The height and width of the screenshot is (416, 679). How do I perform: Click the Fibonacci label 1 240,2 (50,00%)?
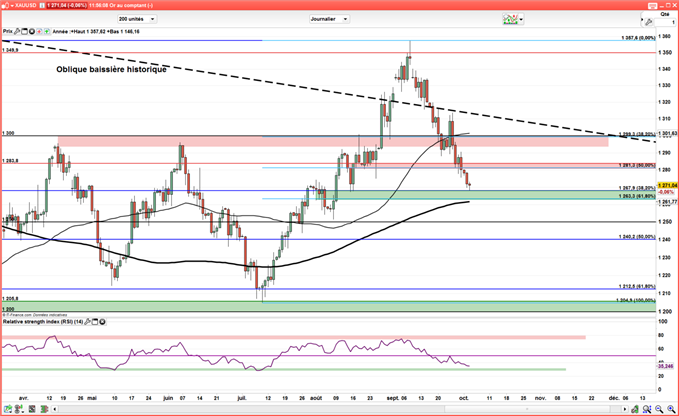click(637, 237)
